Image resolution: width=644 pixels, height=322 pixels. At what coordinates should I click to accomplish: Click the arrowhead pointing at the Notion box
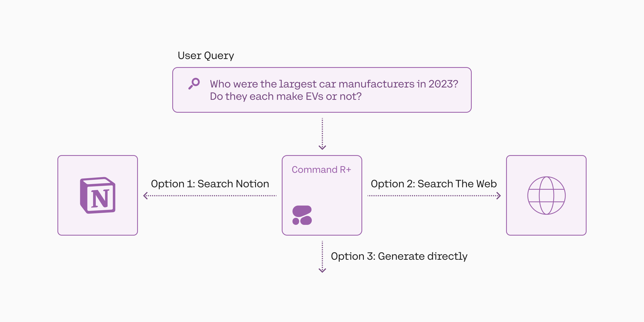pyautogui.click(x=145, y=196)
